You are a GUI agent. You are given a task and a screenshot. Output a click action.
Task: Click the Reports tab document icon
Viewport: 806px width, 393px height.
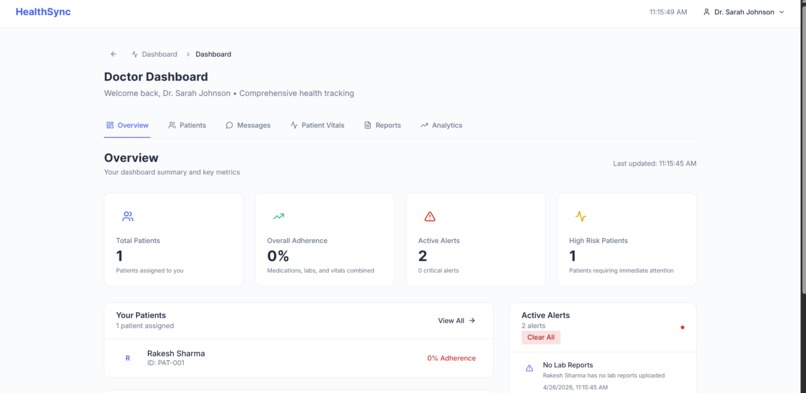point(368,125)
